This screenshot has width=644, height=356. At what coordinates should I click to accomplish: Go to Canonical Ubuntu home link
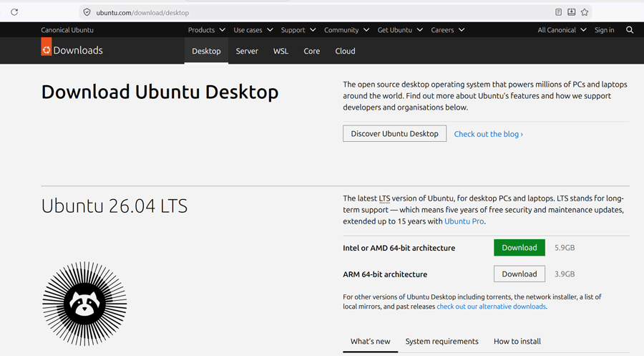tap(67, 30)
